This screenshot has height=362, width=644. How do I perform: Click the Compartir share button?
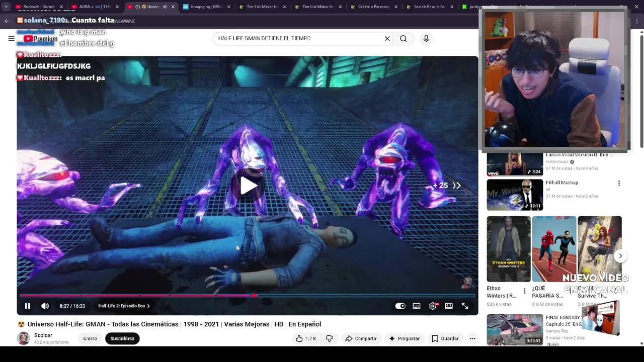[361, 338]
